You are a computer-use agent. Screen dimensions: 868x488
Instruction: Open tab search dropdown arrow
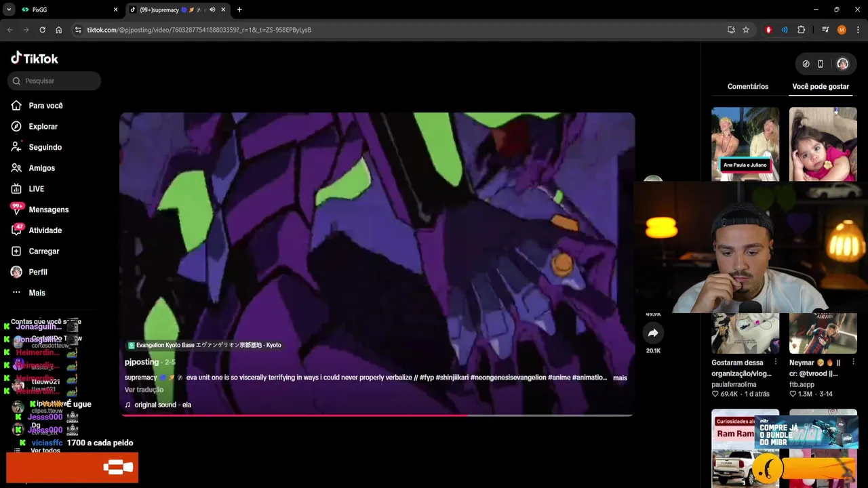9,9
